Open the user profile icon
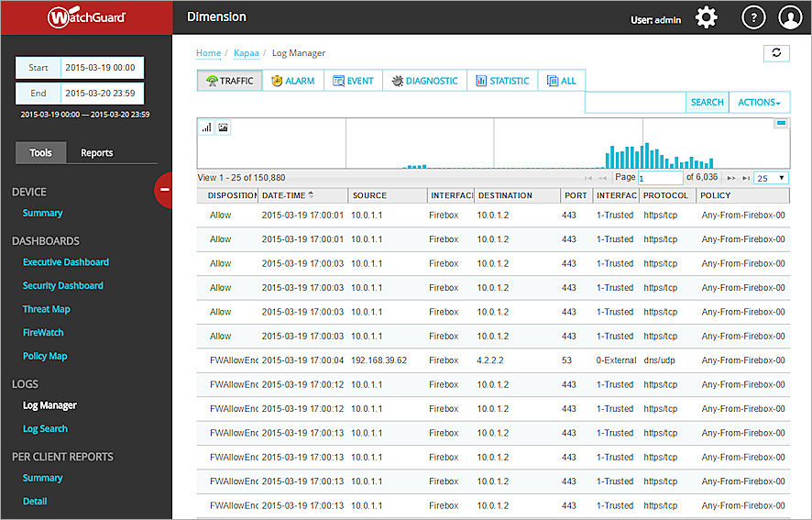The height and width of the screenshot is (520, 812). (x=789, y=17)
